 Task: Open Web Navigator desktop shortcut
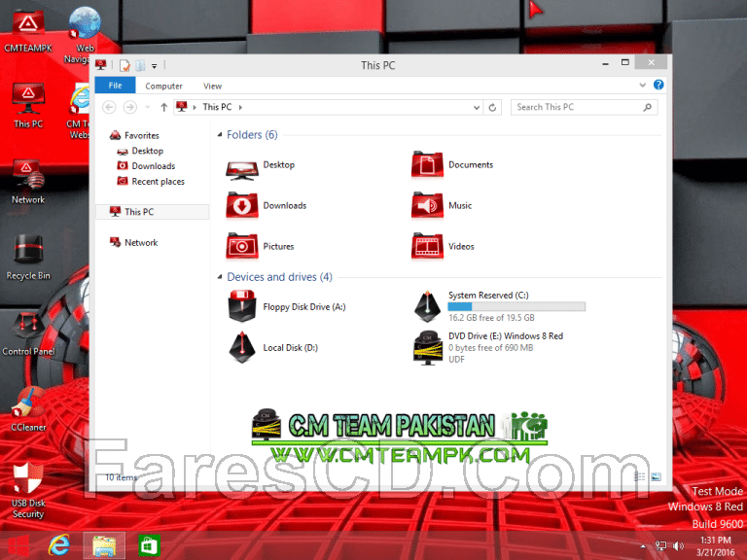click(x=84, y=35)
